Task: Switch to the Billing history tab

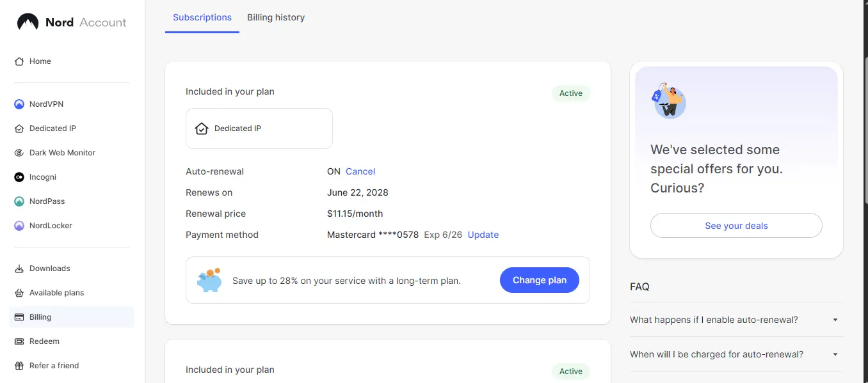Action: [x=276, y=17]
